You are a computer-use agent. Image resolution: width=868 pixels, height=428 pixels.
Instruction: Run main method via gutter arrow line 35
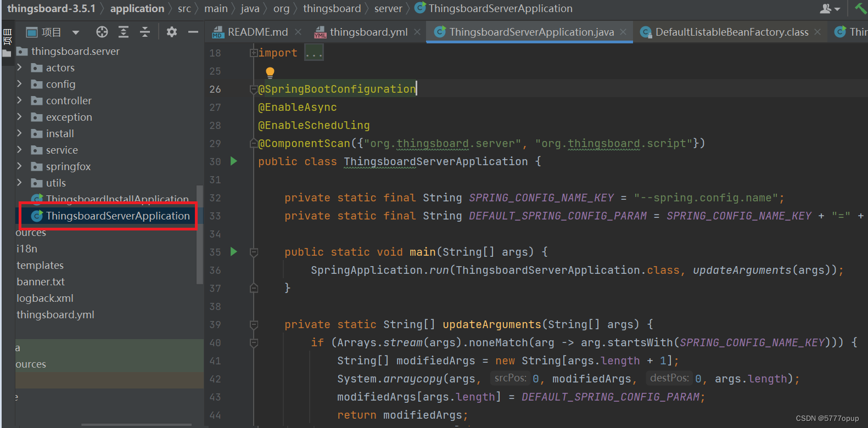tap(234, 252)
